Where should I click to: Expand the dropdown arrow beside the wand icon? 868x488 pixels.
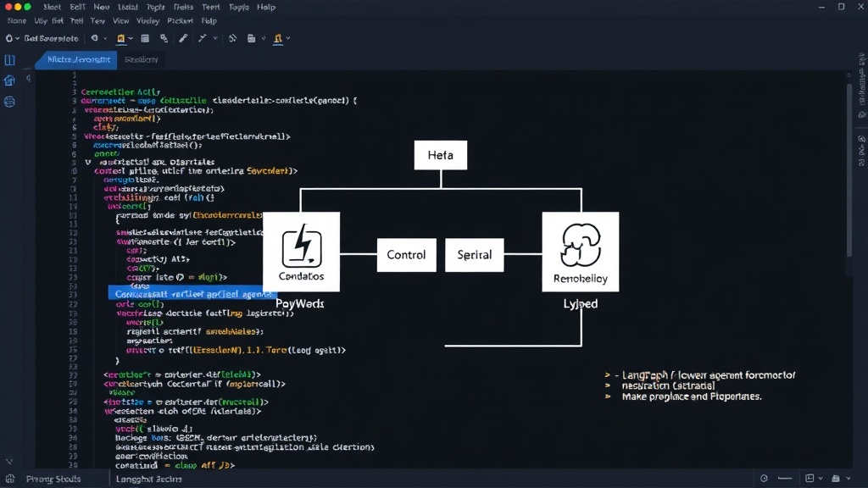point(215,38)
